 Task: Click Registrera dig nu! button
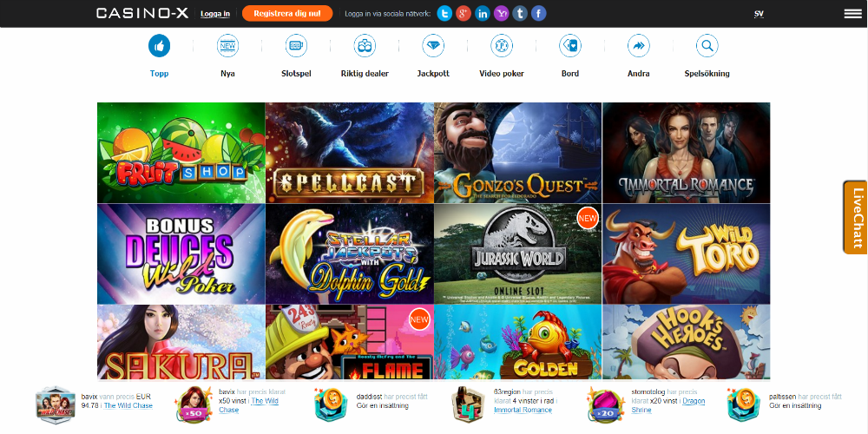click(x=287, y=13)
